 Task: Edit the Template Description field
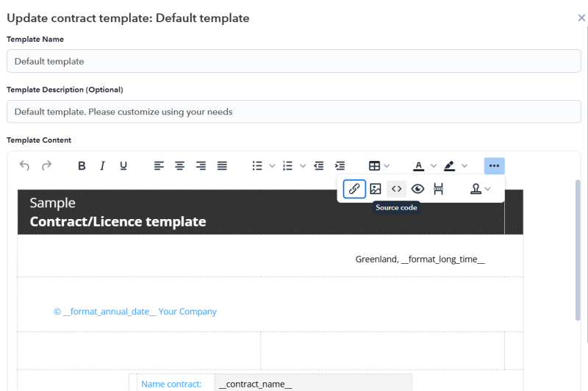(x=293, y=111)
